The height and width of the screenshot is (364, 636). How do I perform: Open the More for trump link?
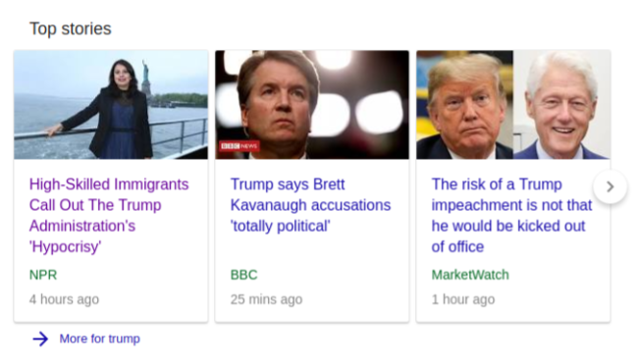[x=100, y=338]
